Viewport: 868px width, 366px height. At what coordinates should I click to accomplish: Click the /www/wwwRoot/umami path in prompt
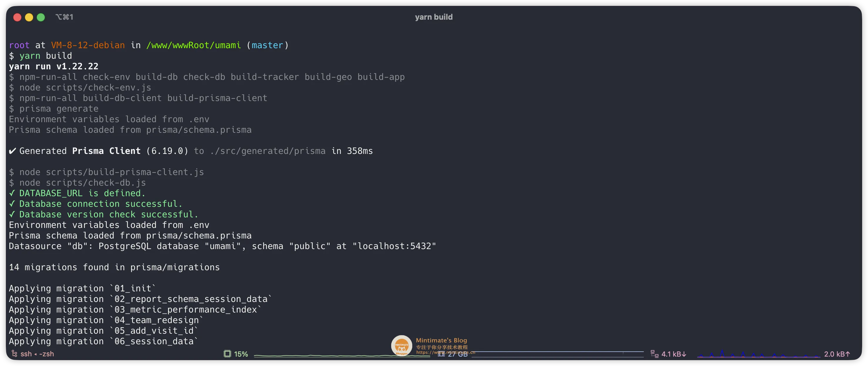pyautogui.click(x=193, y=45)
